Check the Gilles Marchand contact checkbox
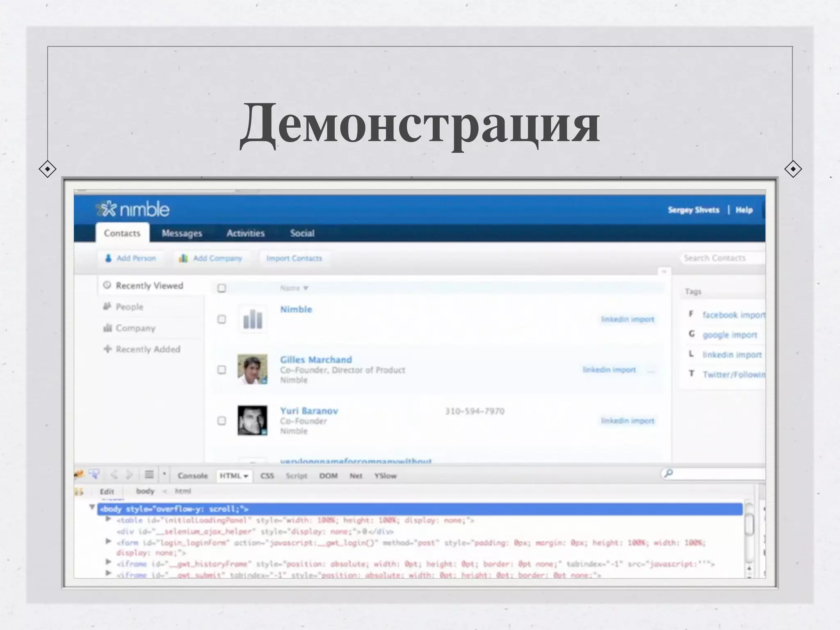The width and height of the screenshot is (840, 630). [x=221, y=370]
